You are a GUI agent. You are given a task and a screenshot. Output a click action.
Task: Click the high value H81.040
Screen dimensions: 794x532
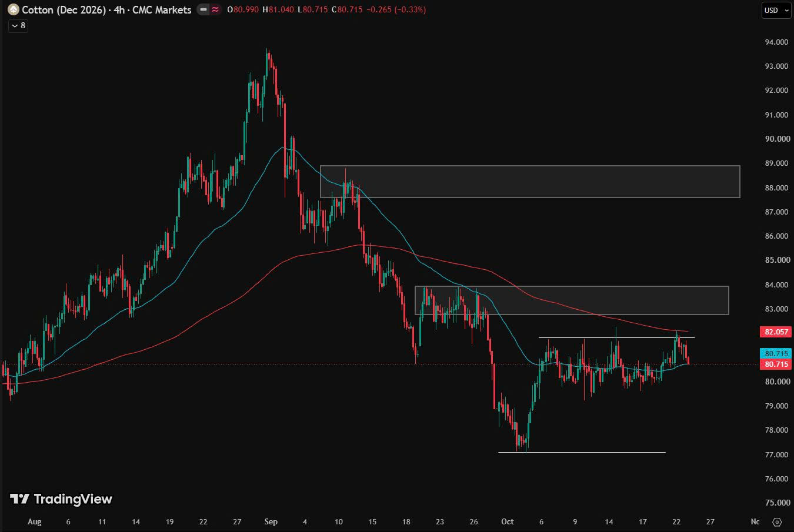pyautogui.click(x=278, y=9)
